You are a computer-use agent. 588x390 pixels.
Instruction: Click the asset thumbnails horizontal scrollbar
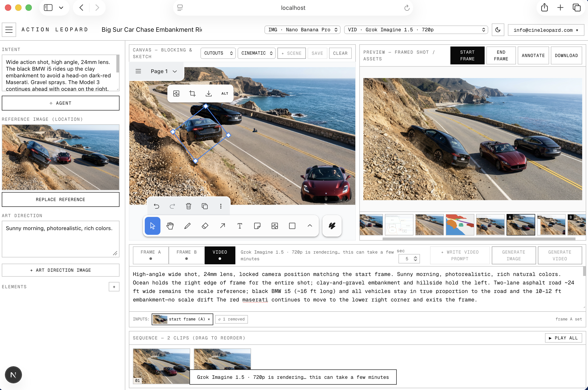click(x=479, y=239)
